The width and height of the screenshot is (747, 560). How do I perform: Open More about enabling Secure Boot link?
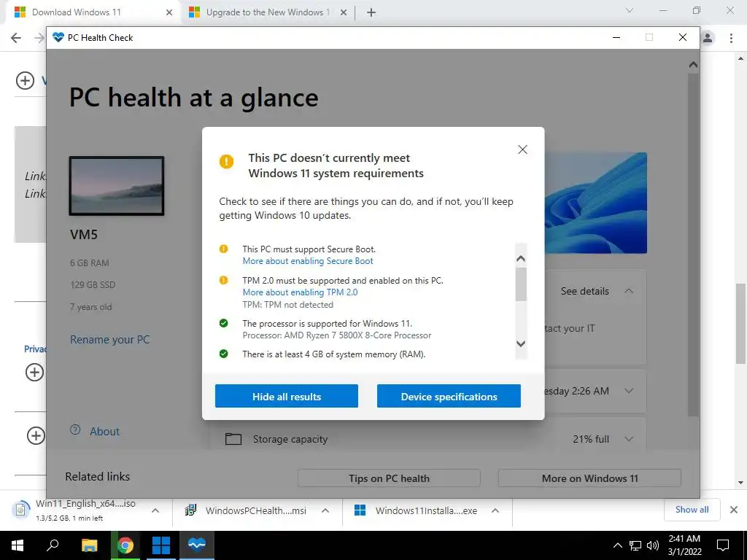pyautogui.click(x=308, y=261)
